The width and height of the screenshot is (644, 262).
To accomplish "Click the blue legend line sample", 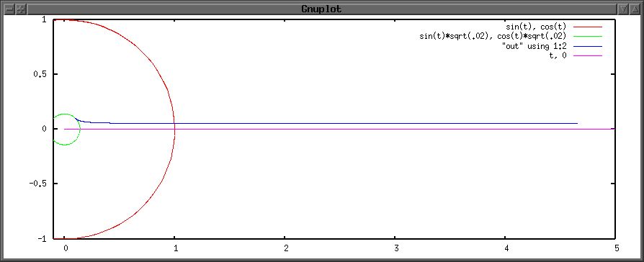I will [586, 46].
